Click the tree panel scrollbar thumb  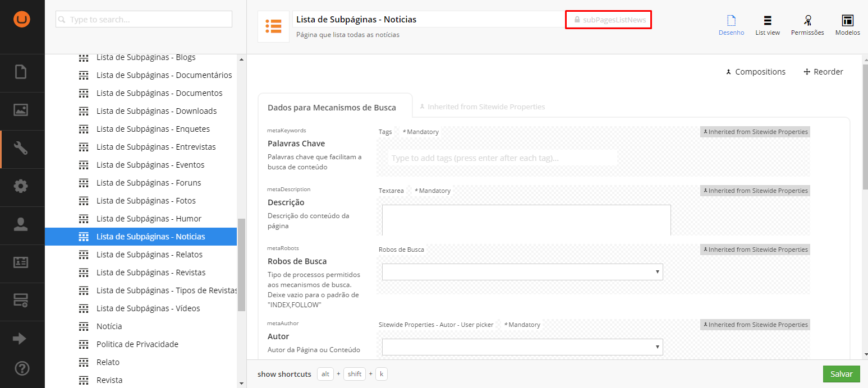coord(242,265)
